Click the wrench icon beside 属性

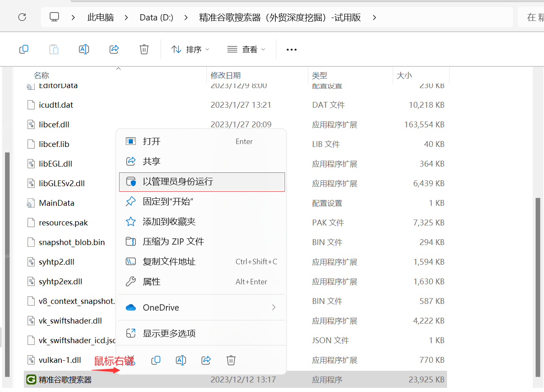click(131, 281)
